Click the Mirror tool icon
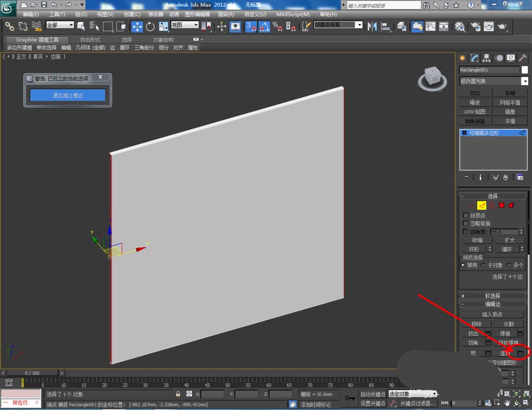The image size is (532, 410). [372, 26]
